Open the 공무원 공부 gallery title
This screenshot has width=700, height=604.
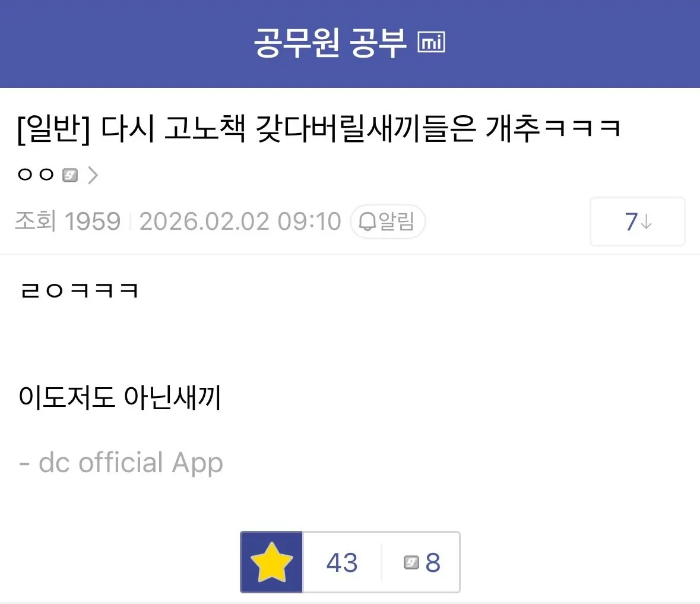click(330, 43)
